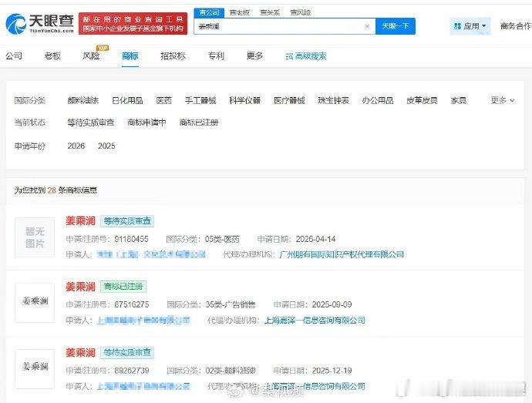Click trademark image for registration 89262739
The image size is (532, 403).
pos(35,369)
